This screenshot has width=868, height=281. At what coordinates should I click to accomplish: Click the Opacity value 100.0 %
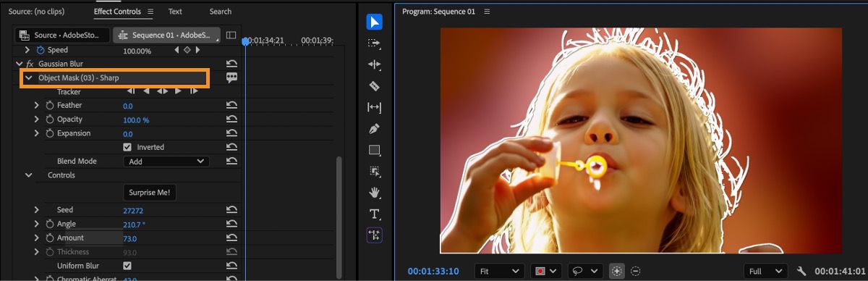point(136,119)
